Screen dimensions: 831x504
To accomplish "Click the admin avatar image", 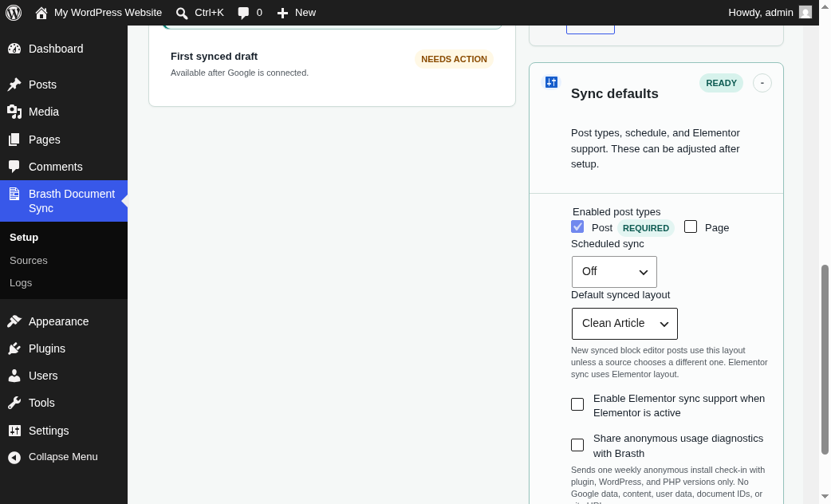I will [805, 12].
